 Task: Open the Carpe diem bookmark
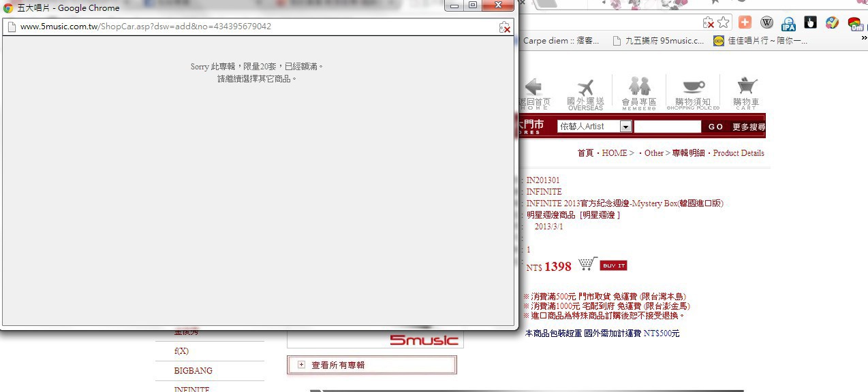[561, 41]
